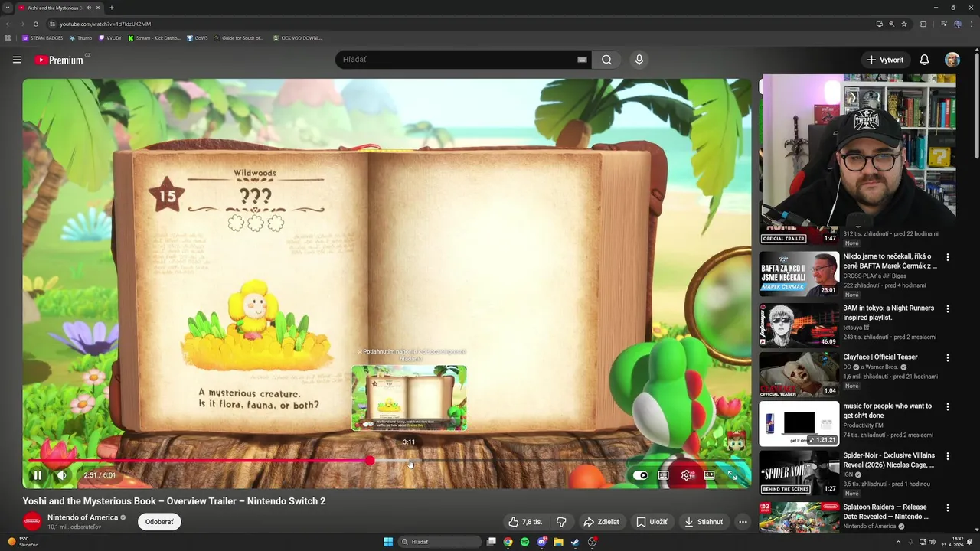Toggle subtitles in the player
The width and height of the screenshot is (980, 551).
point(663,475)
